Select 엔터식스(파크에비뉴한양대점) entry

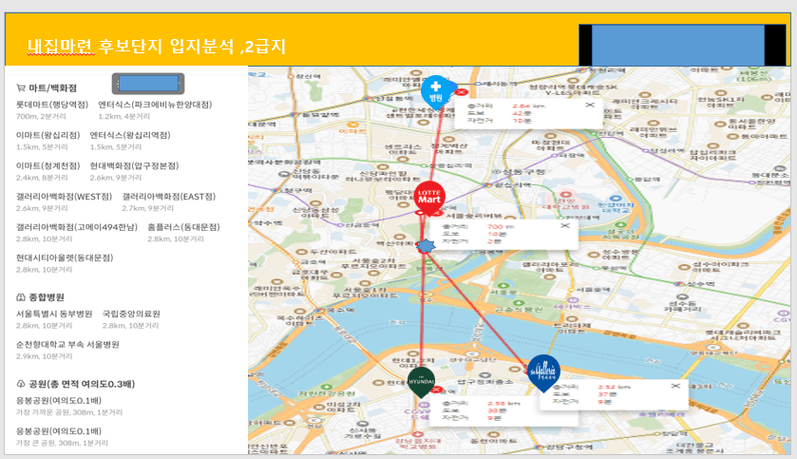[155, 105]
